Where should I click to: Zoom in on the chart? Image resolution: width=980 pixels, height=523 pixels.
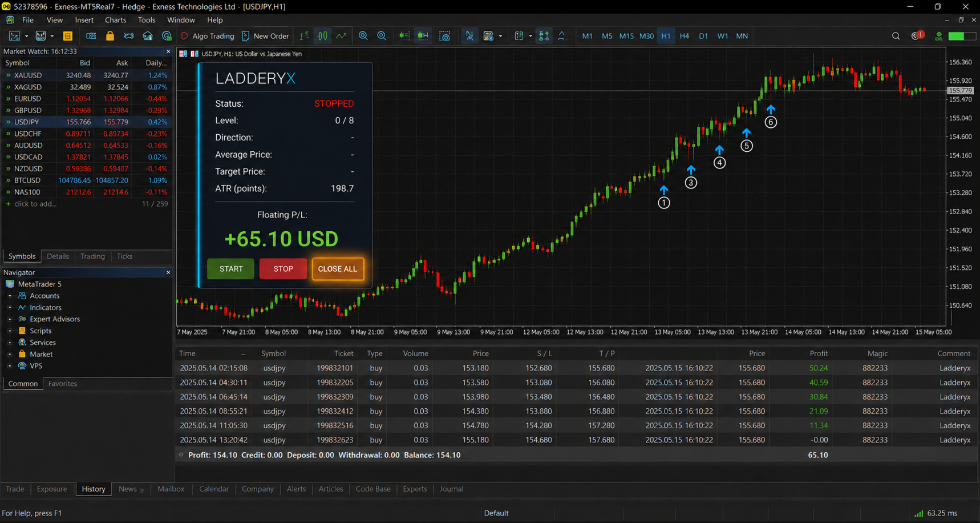click(x=363, y=36)
